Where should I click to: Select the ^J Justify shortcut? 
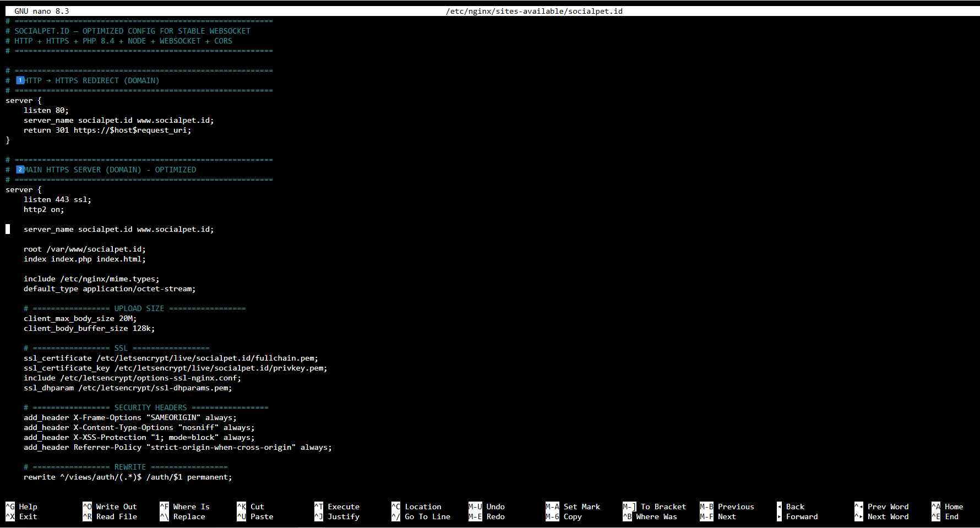pyautogui.click(x=337, y=516)
